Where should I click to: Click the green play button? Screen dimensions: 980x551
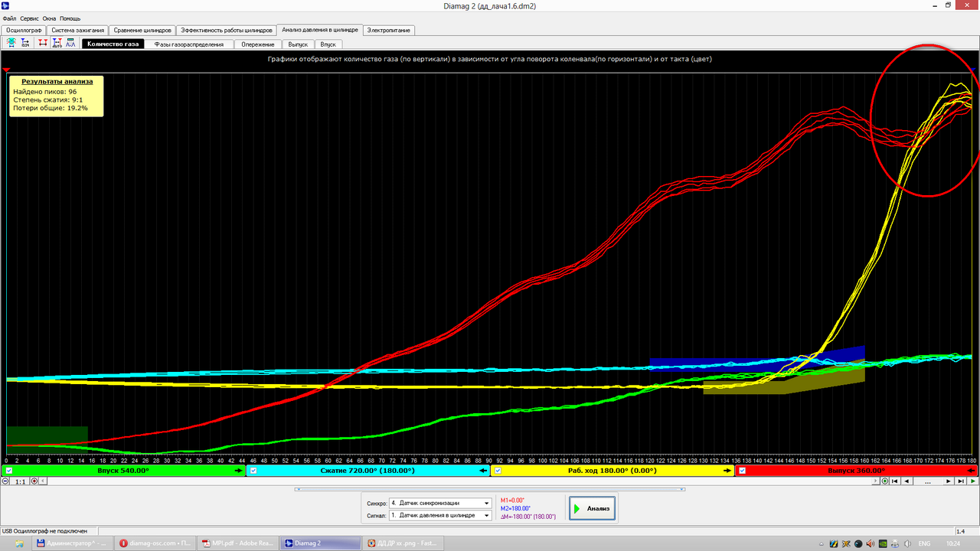pyautogui.click(x=973, y=481)
